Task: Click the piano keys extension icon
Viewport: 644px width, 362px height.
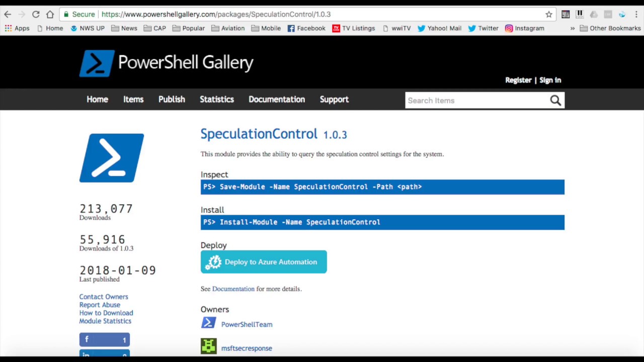Action: coord(580,14)
